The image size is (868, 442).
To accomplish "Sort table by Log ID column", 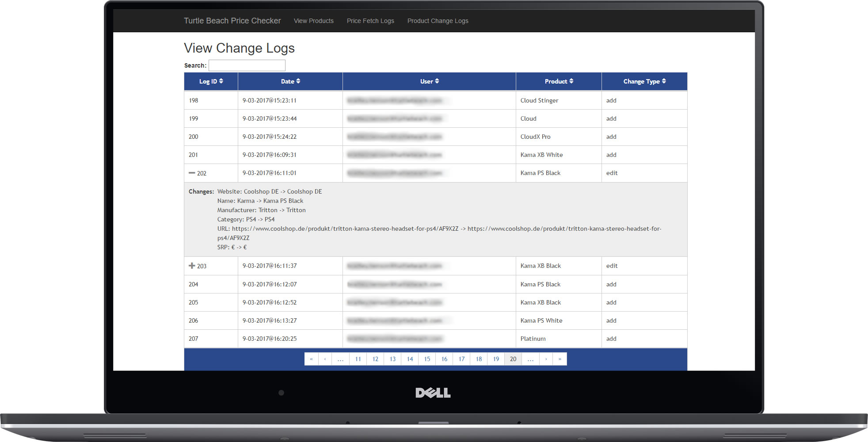I will (x=211, y=81).
